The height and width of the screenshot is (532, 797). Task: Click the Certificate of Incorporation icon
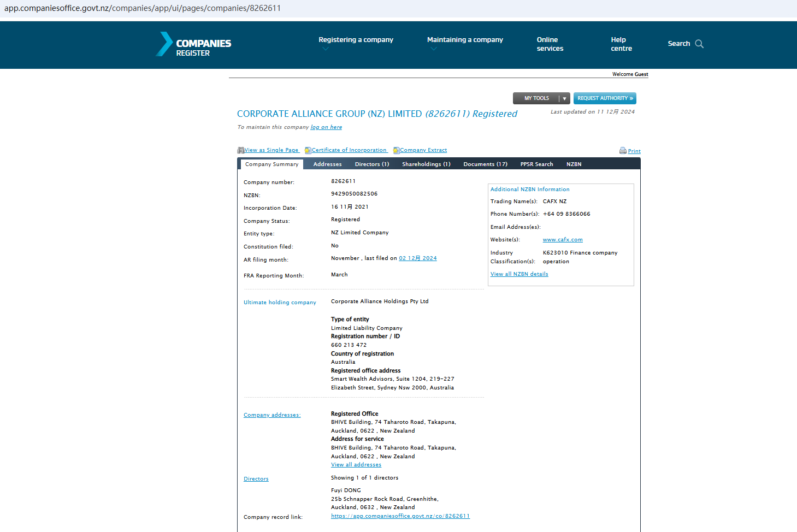click(x=308, y=150)
